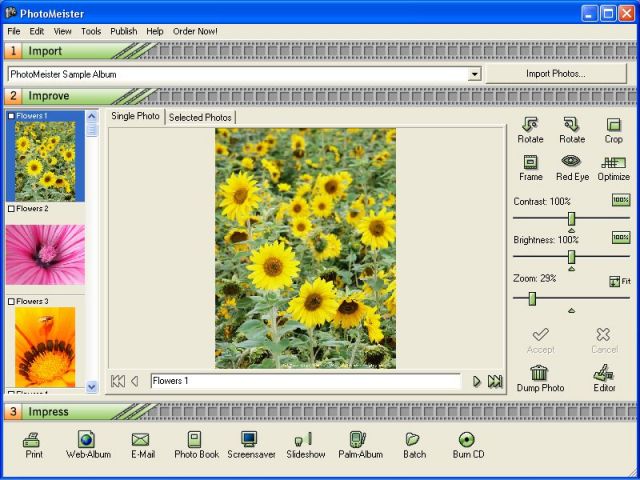This screenshot has width=640, height=480.
Task: Open the File menu
Action: click(x=14, y=31)
